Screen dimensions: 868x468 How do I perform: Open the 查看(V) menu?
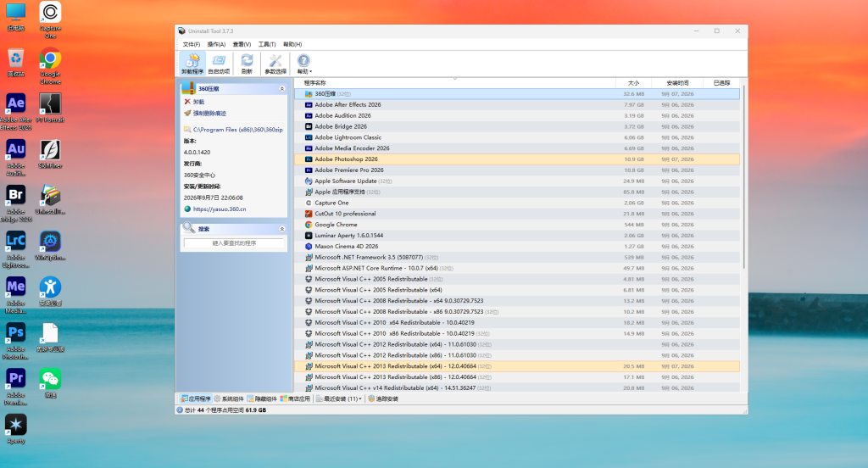click(242, 44)
